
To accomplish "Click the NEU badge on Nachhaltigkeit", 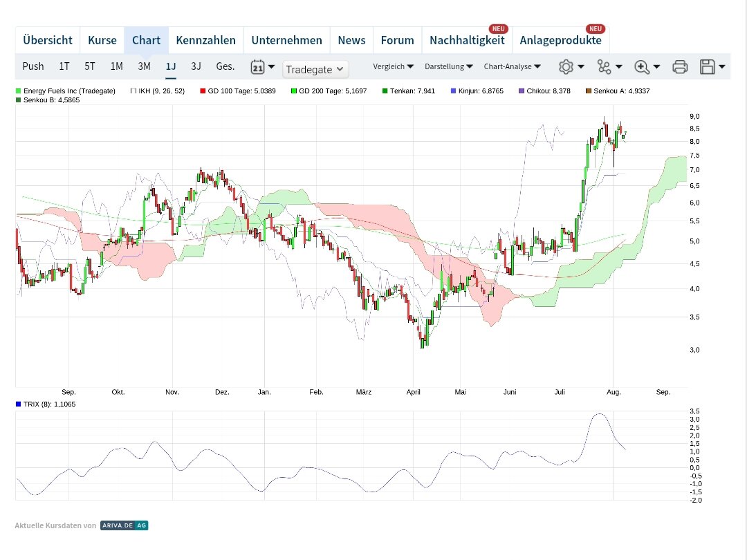I will click(x=498, y=29).
